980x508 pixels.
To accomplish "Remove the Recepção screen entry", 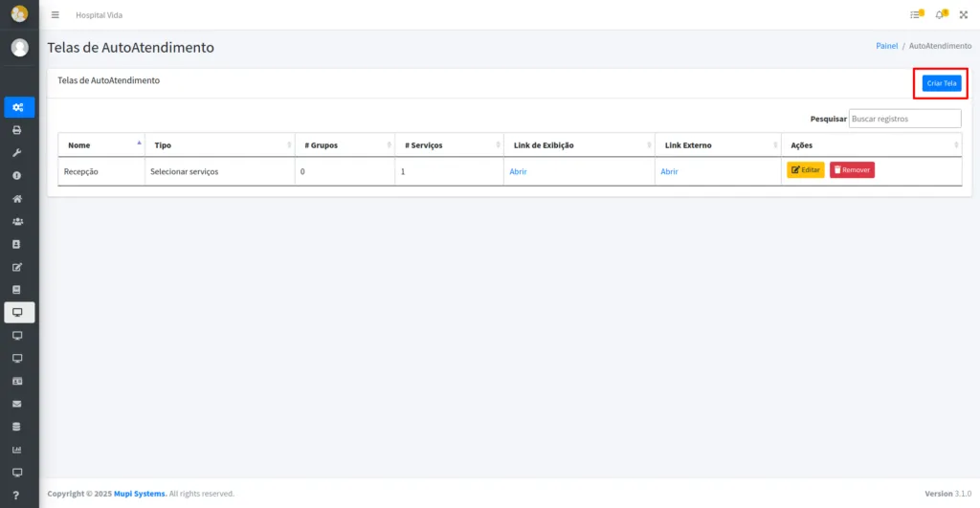I will point(852,170).
